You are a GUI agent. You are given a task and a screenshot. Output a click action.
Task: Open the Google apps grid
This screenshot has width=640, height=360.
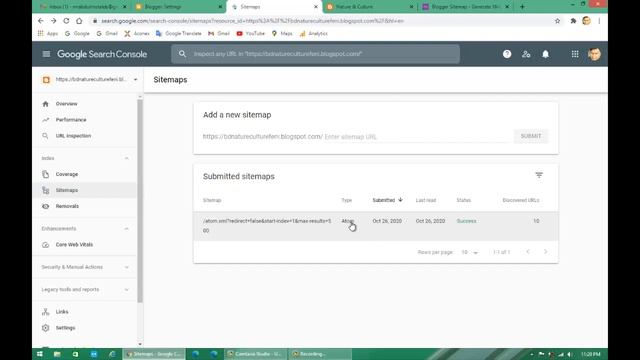pos(575,54)
